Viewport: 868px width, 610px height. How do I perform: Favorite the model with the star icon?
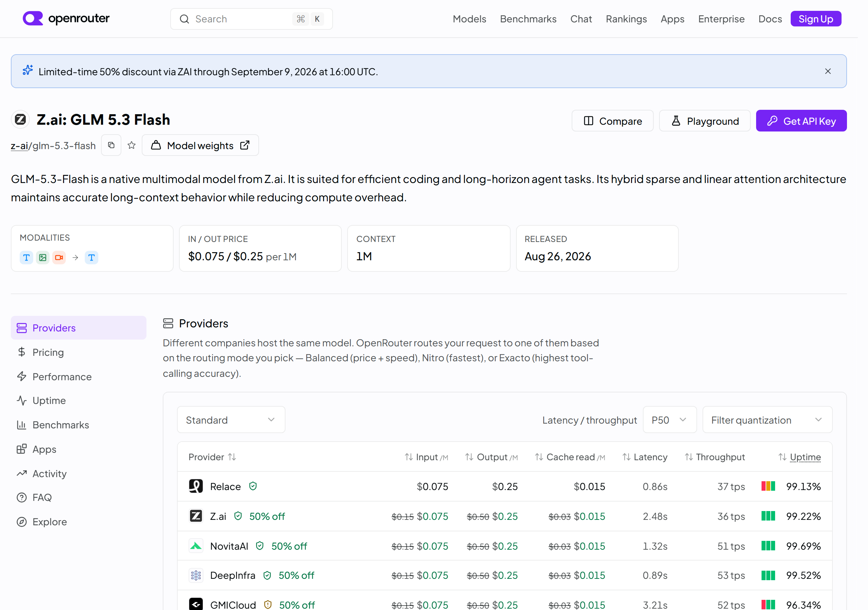click(x=132, y=145)
